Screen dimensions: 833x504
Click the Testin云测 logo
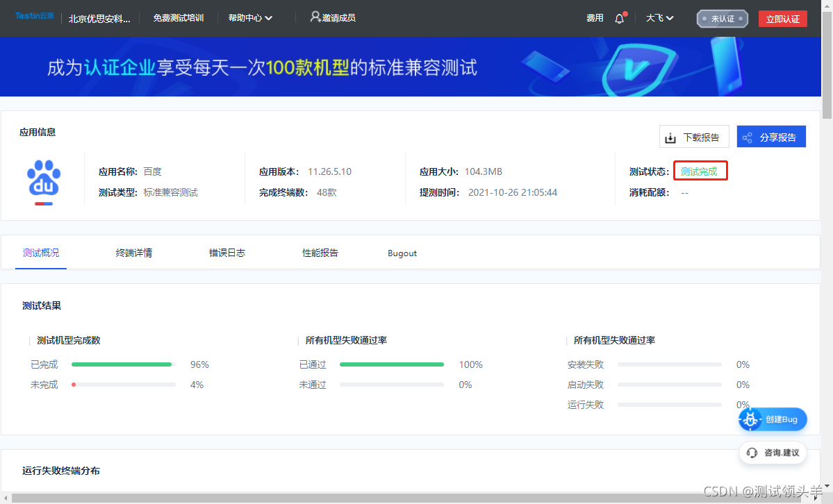33,16
